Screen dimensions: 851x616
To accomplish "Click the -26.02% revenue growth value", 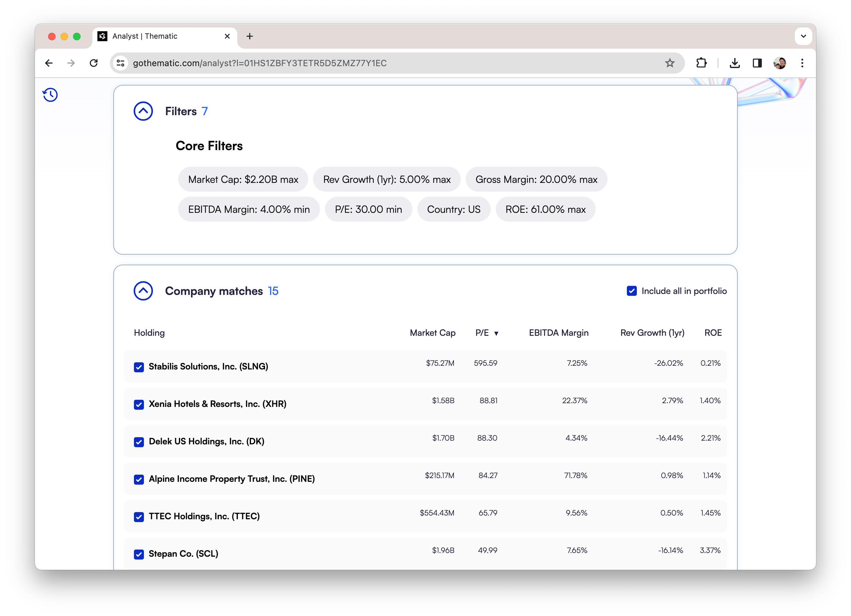I will pos(669,363).
